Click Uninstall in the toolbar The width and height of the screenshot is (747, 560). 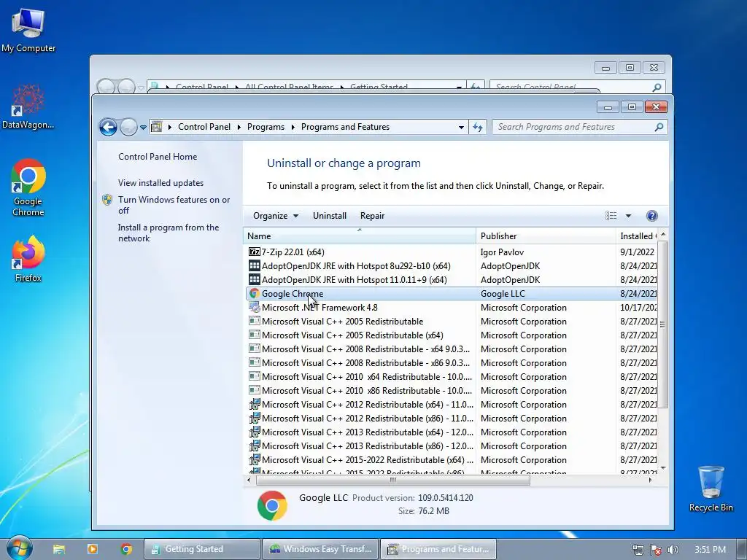pyautogui.click(x=329, y=216)
